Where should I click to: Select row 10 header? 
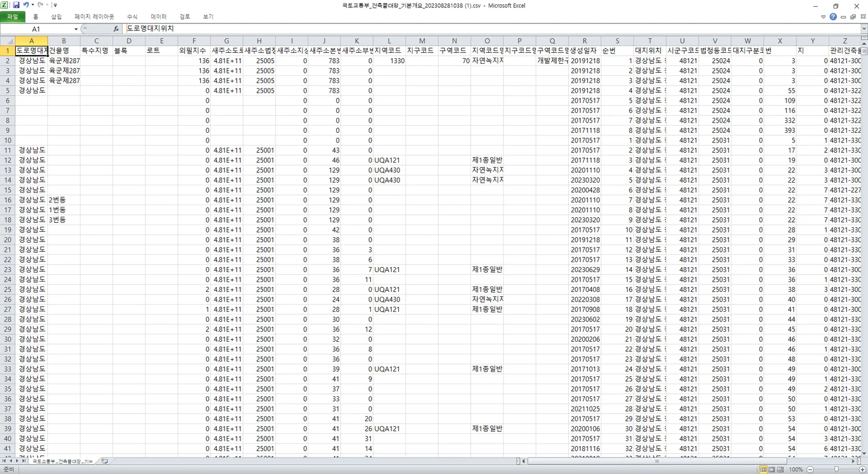pyautogui.click(x=7, y=140)
